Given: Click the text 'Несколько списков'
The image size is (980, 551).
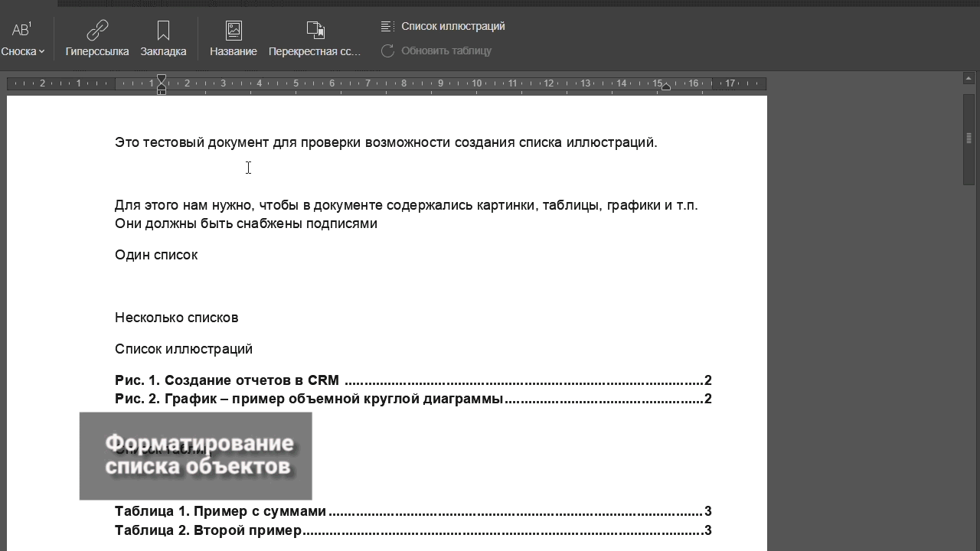Looking at the screenshot, I should (177, 318).
